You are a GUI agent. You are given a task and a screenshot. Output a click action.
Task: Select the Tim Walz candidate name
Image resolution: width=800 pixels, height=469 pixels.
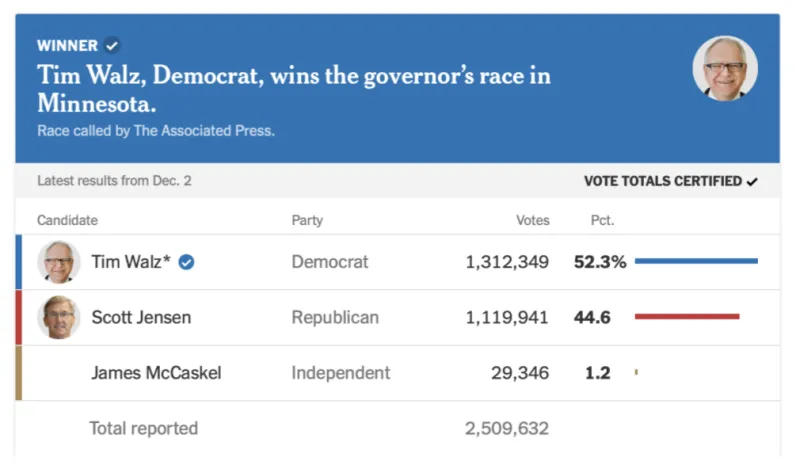131,262
